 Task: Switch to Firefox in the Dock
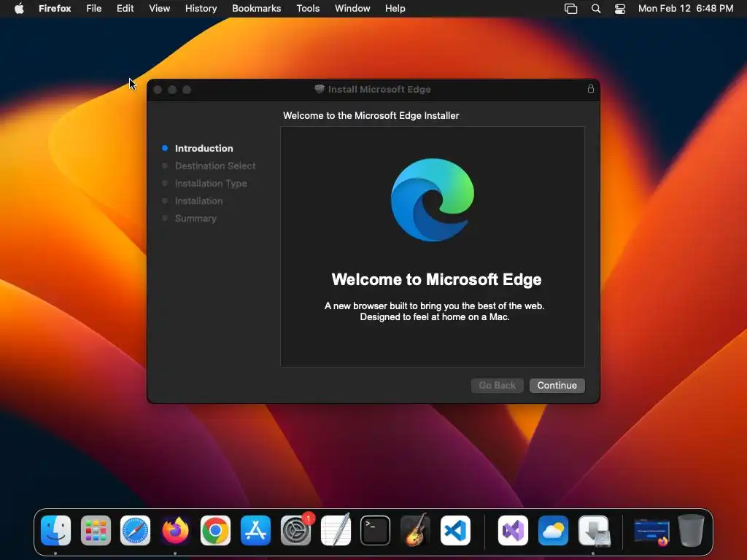point(175,530)
